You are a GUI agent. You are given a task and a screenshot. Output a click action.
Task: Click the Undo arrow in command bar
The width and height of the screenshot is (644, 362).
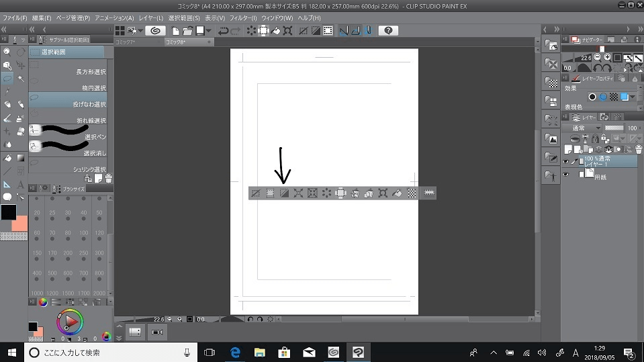tap(222, 31)
